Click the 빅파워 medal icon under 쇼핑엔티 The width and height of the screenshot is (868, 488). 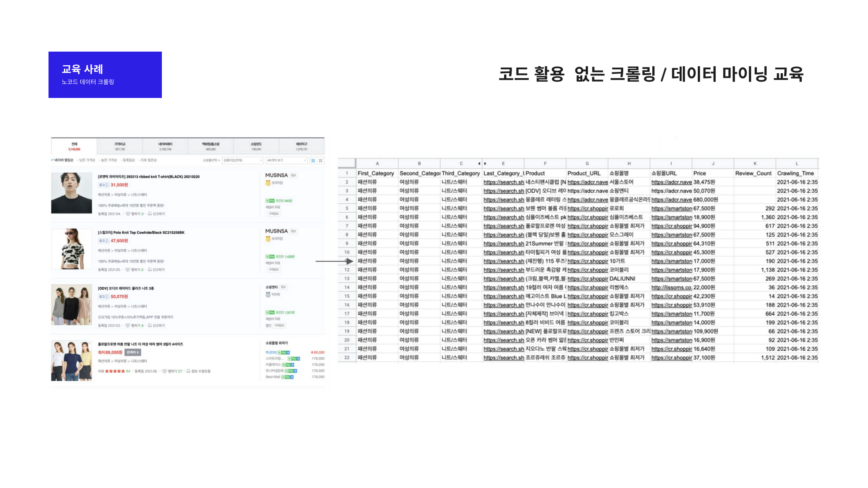[x=268, y=294]
